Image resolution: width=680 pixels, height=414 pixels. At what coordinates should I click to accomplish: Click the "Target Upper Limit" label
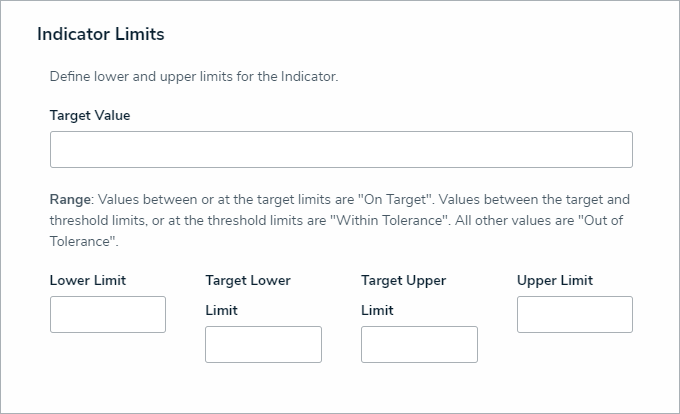(x=404, y=281)
